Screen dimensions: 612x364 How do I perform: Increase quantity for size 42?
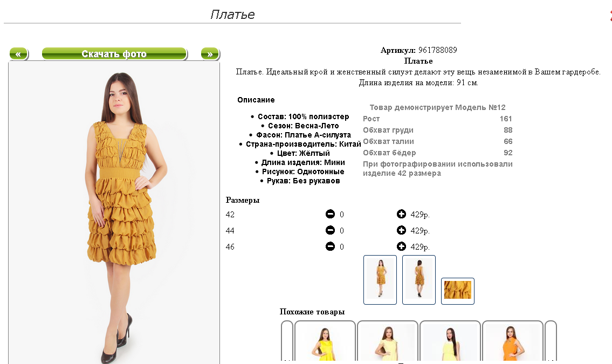click(x=401, y=214)
